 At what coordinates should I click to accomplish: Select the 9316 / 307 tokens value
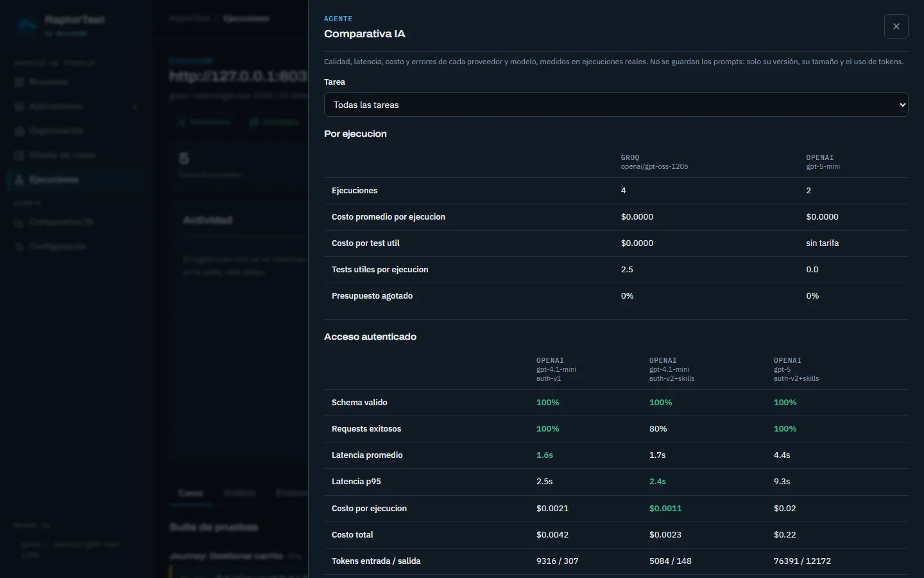(558, 561)
